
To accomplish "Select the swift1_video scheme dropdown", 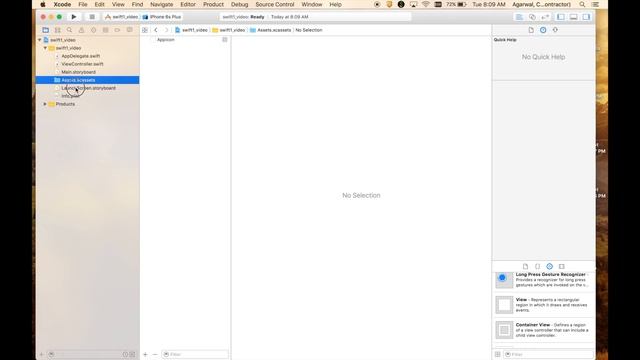I will click(121, 17).
